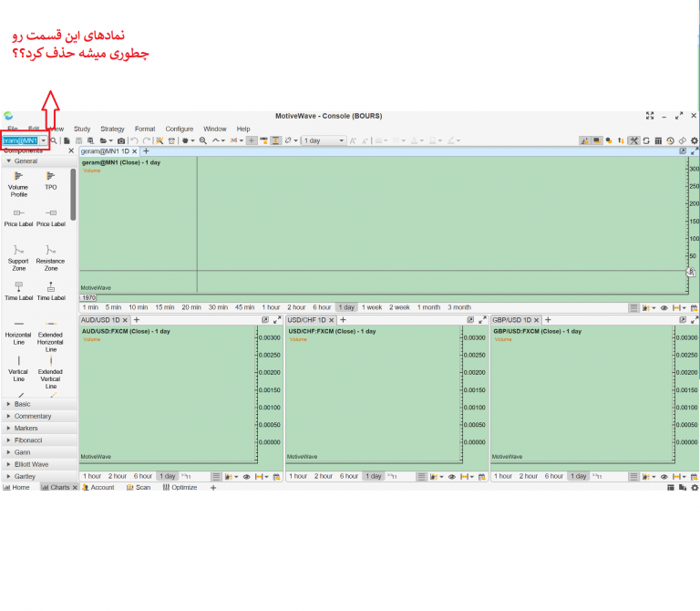Viewport: 700px width, 611px height.
Task: Select the Horizontal Line component
Action: [x=19, y=333]
